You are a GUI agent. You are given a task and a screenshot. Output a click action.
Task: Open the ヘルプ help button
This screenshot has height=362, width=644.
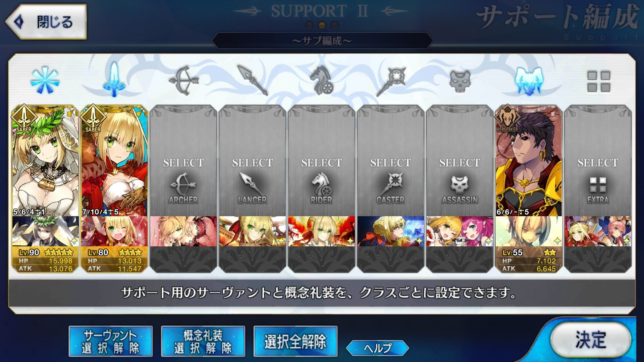click(378, 348)
